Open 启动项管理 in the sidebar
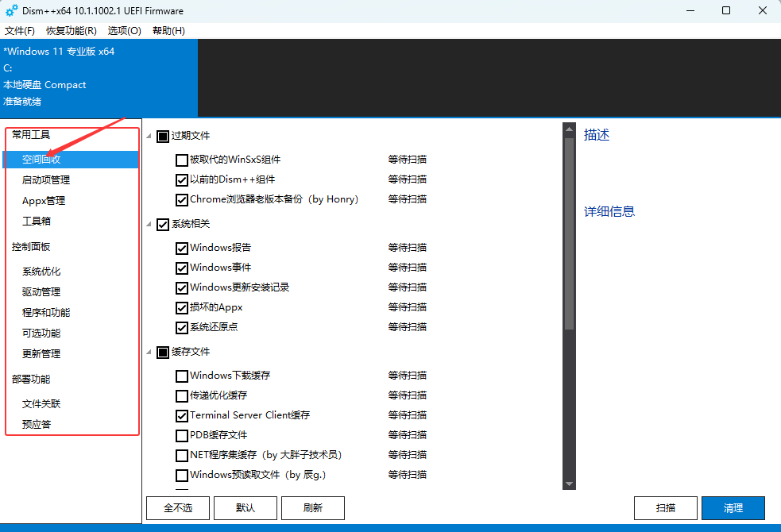 (x=46, y=180)
